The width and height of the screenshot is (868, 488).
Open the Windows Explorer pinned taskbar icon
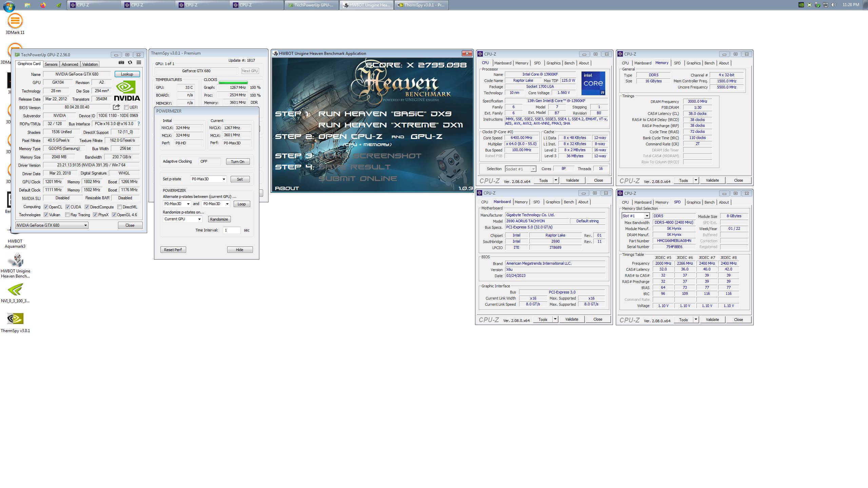[x=27, y=5]
